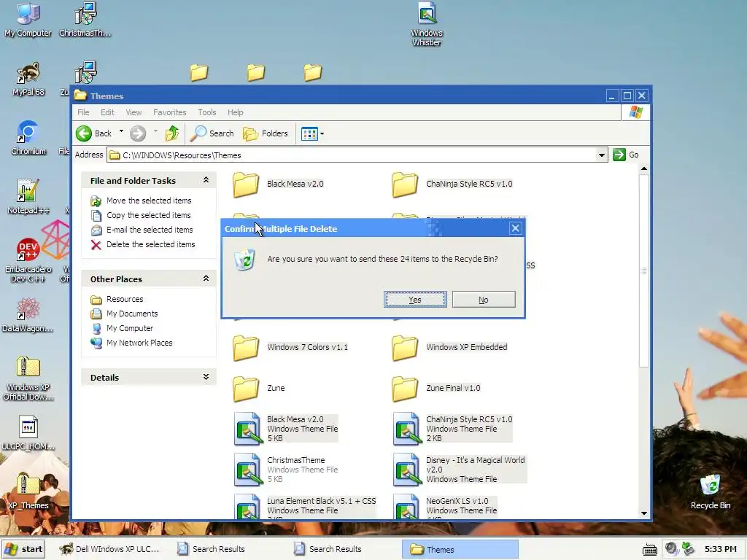Select Disney - It's a Magical World theme file

(x=460, y=470)
